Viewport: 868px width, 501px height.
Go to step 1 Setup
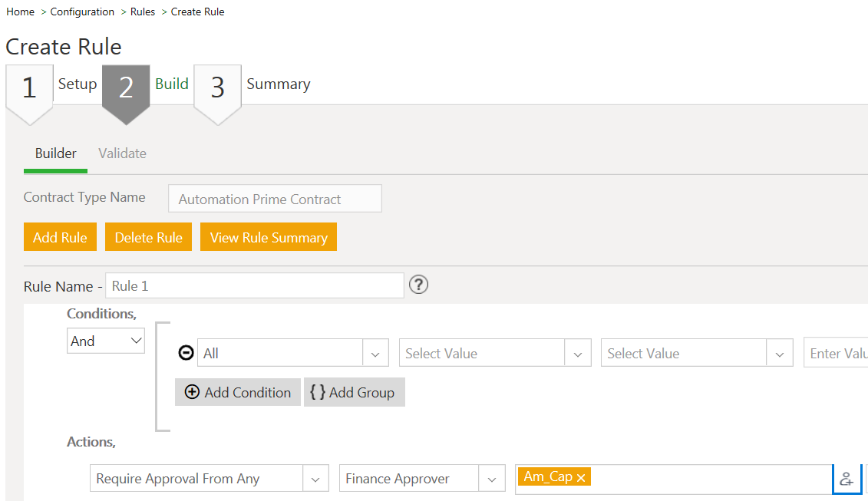(x=30, y=88)
